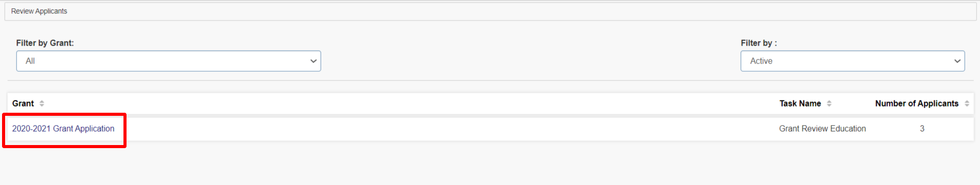Click the sort arrows beside Grant header
Image resolution: width=980 pixels, height=185 pixels.
[42, 104]
